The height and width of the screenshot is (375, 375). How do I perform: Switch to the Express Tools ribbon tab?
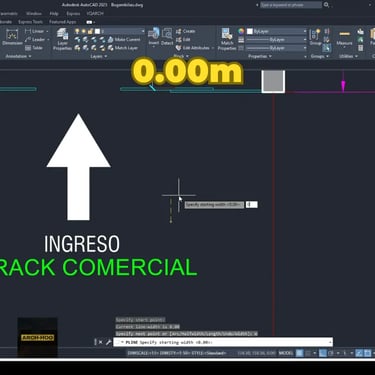coord(30,22)
